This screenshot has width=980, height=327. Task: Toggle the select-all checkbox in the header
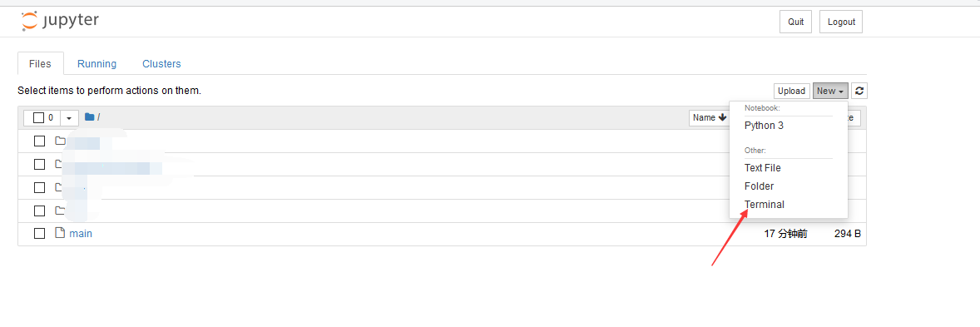point(39,117)
